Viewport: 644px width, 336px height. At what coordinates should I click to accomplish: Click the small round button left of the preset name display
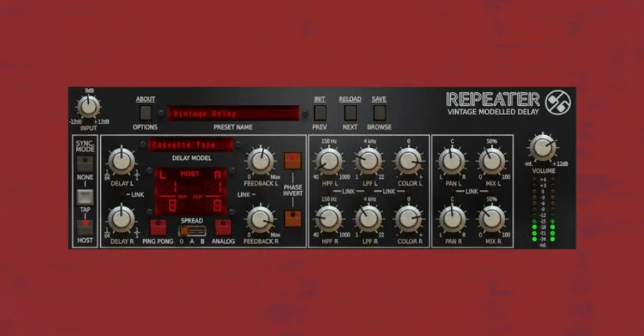tap(162, 113)
